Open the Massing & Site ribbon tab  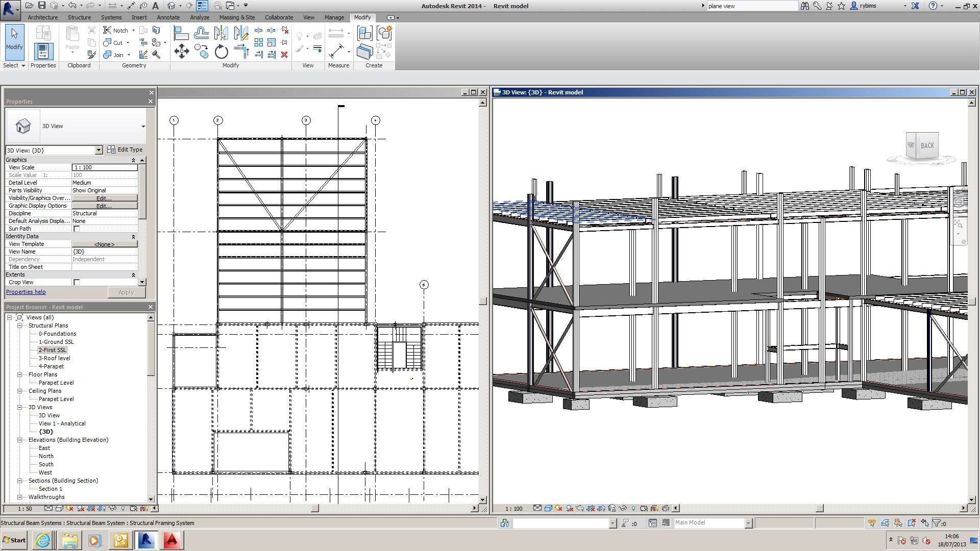click(x=237, y=17)
